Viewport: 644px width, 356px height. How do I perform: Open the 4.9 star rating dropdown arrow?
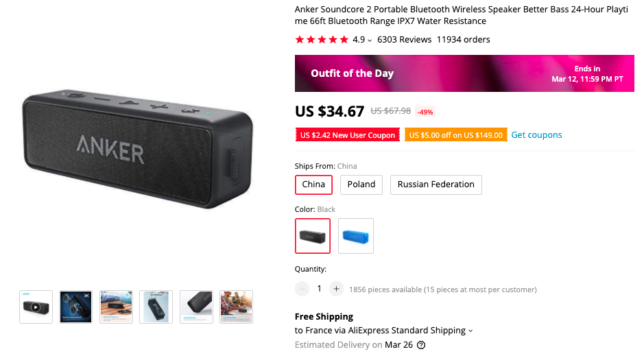pyautogui.click(x=370, y=40)
